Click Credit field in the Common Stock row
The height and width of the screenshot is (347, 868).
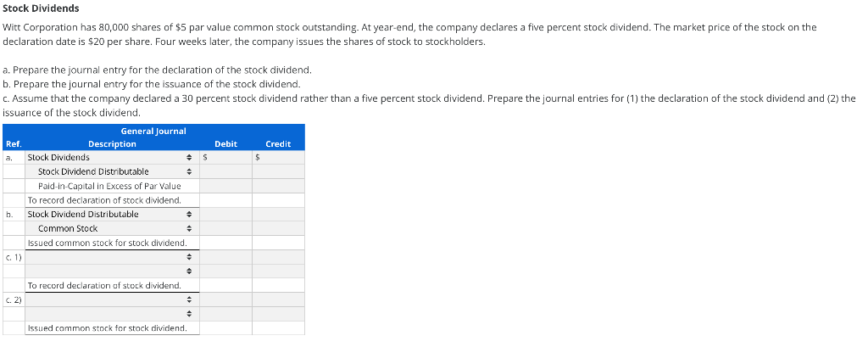[278, 228]
